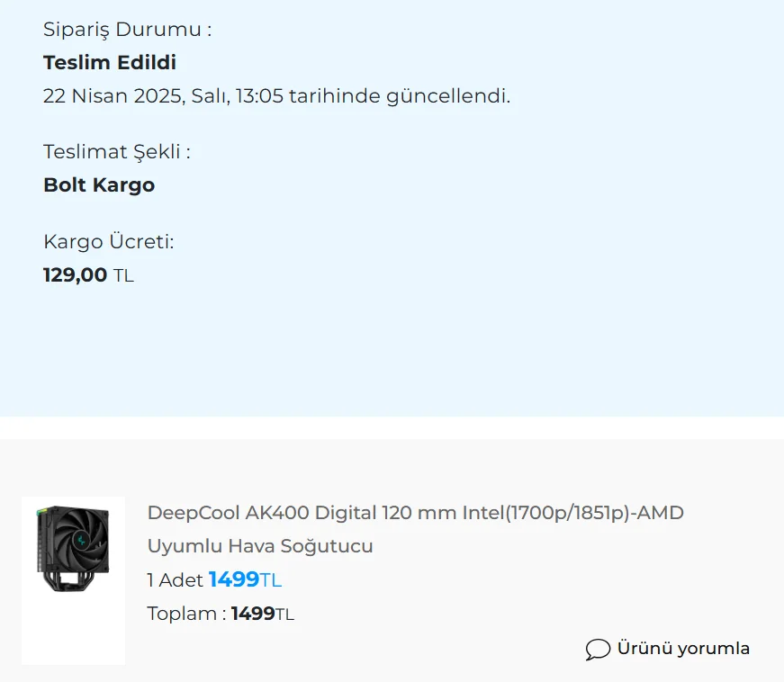Click the "Sipariş Durumu :" label
The width and height of the screenshot is (784, 682).
coord(127,29)
